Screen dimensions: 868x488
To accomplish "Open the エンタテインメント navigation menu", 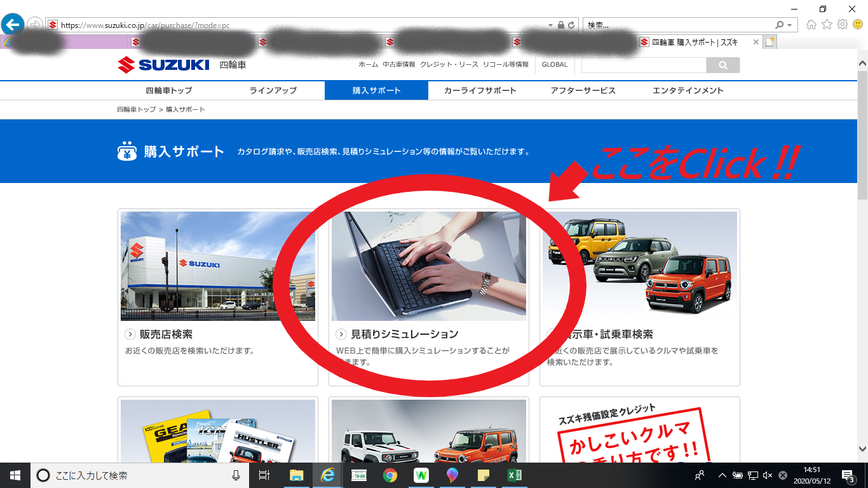I will tap(688, 90).
